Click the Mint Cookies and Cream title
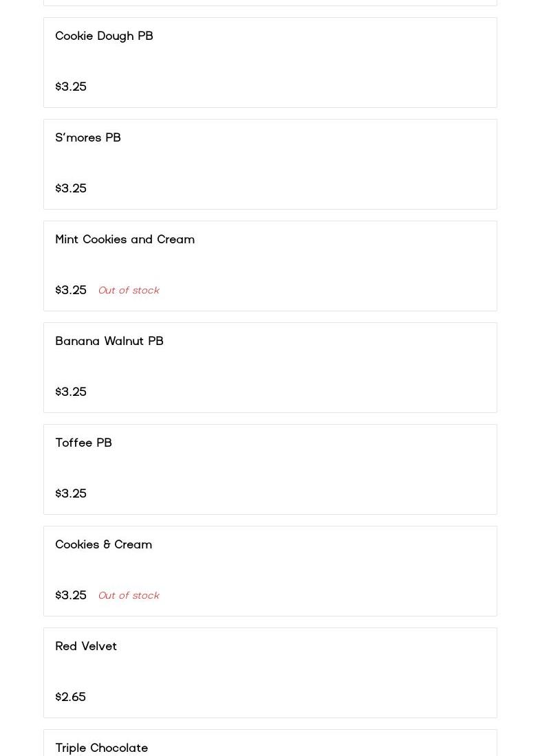 125,239
